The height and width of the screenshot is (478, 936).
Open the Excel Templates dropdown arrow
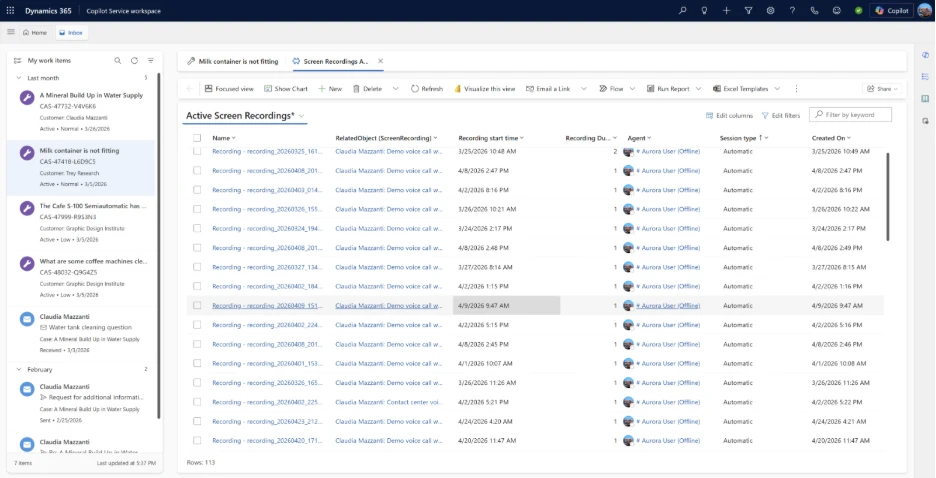coord(776,88)
